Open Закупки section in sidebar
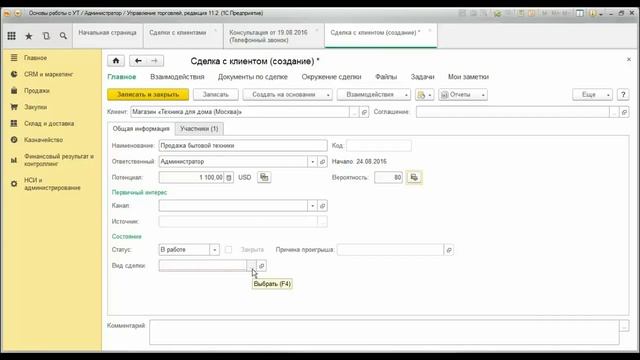The image size is (640, 360). click(35, 107)
